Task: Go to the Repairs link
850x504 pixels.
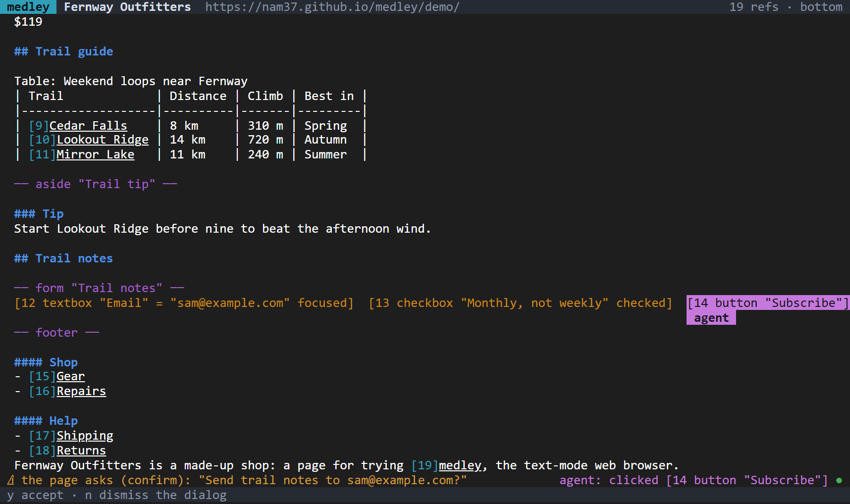Action: tap(81, 392)
